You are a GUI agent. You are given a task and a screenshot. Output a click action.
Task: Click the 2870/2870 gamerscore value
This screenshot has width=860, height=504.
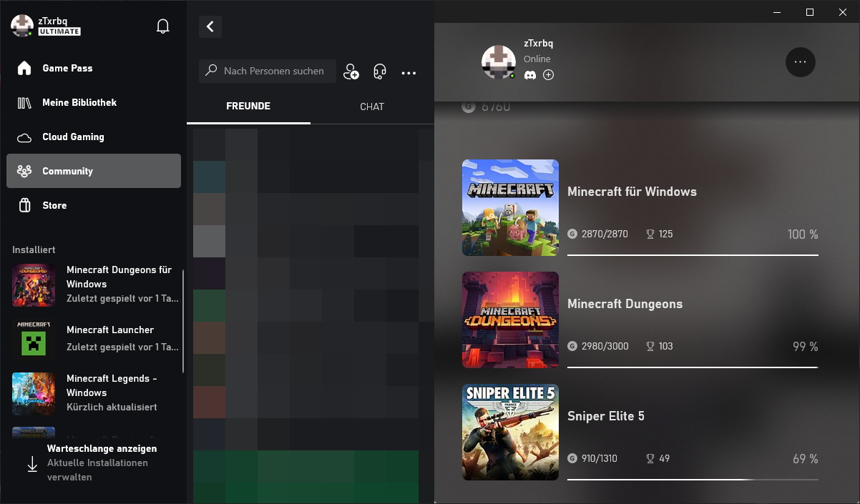(x=605, y=234)
